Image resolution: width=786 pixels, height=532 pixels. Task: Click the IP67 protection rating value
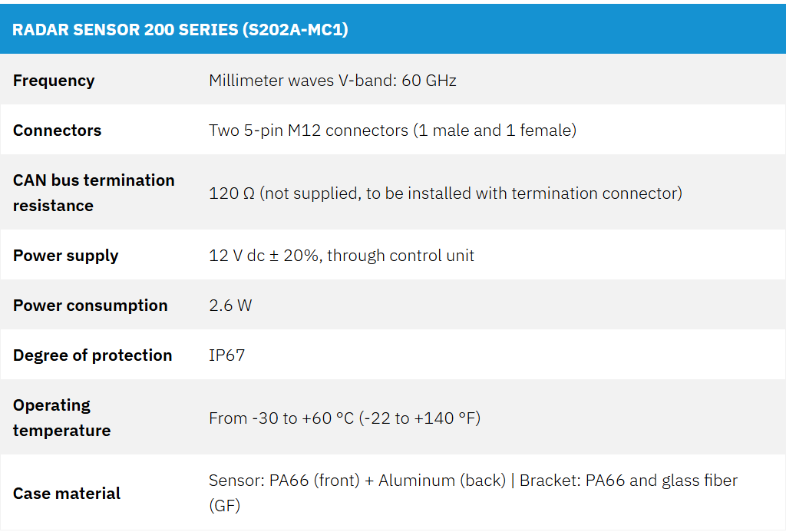[226, 355]
